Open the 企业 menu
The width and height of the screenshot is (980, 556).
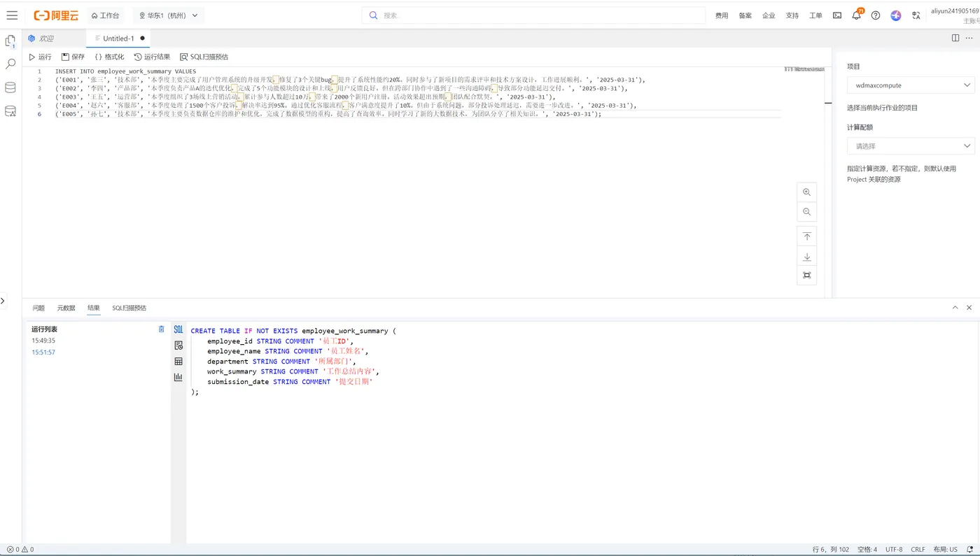point(769,15)
